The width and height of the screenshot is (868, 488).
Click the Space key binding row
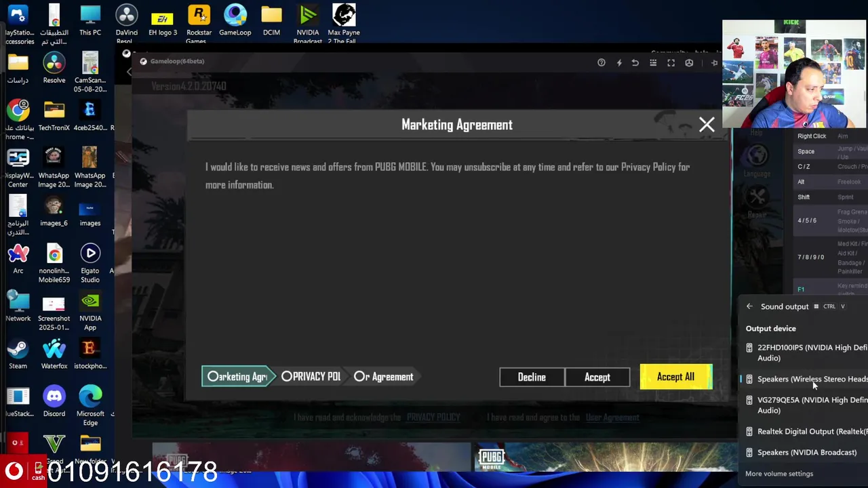(831, 151)
